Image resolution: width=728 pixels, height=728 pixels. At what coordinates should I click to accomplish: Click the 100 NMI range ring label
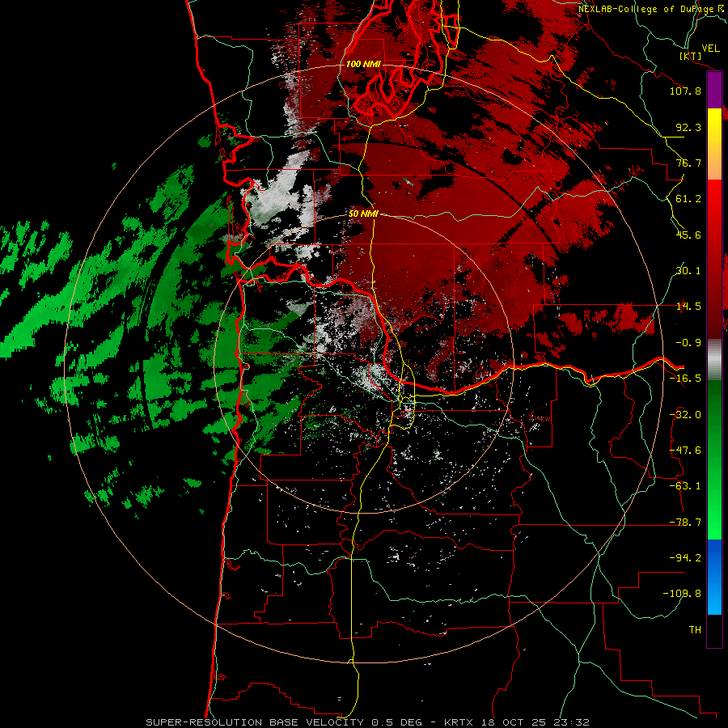[363, 64]
